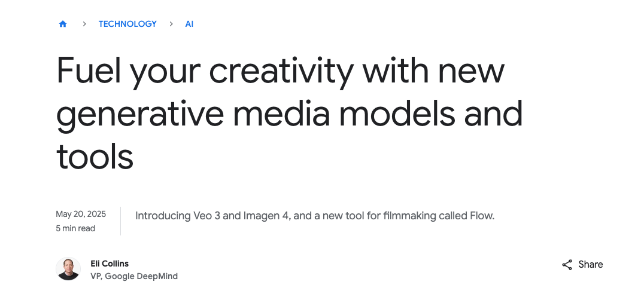The width and height of the screenshot is (644, 294).
Task: Click the May 20, 2025 publish date
Action: (81, 214)
